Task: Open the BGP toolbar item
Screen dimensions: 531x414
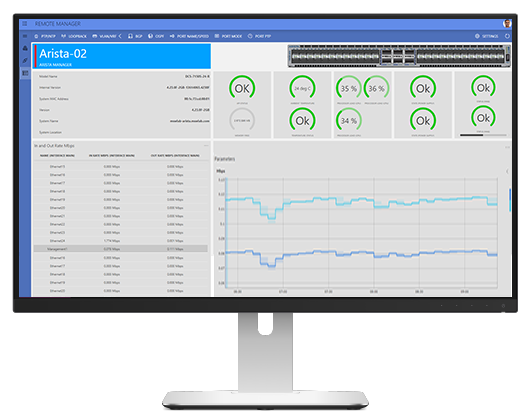Action: (x=135, y=36)
